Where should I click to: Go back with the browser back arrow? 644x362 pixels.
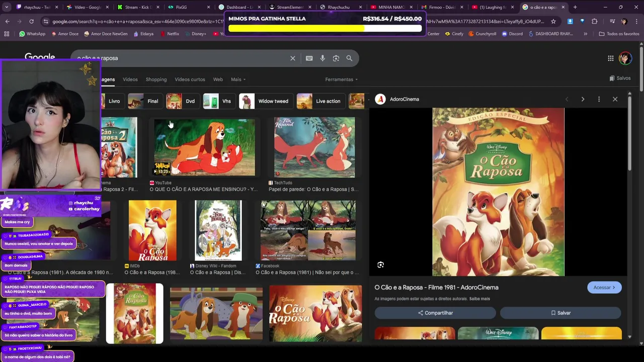click(7, 22)
